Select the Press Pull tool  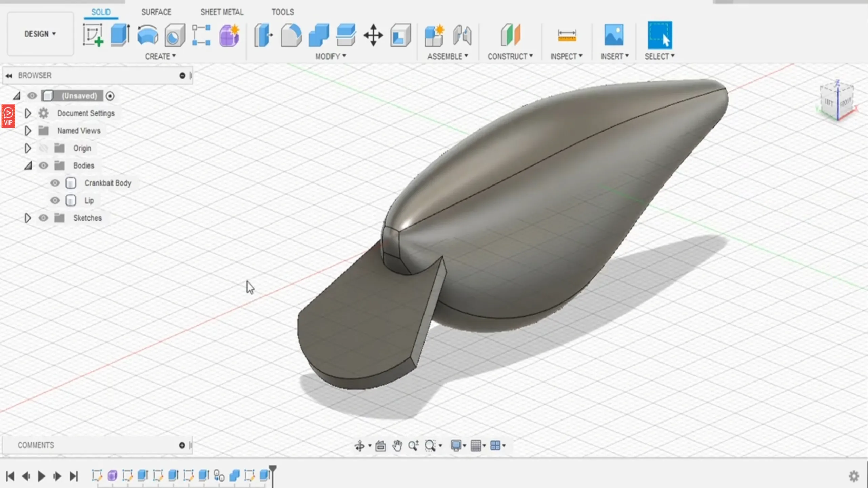263,35
